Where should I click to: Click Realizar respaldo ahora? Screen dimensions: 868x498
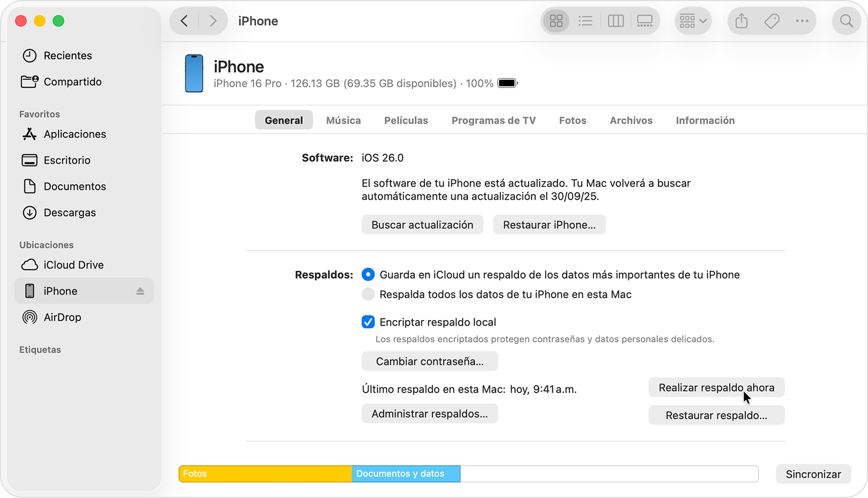(716, 387)
